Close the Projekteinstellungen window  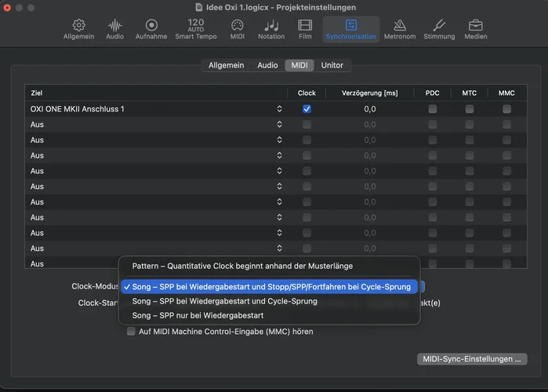point(7,7)
